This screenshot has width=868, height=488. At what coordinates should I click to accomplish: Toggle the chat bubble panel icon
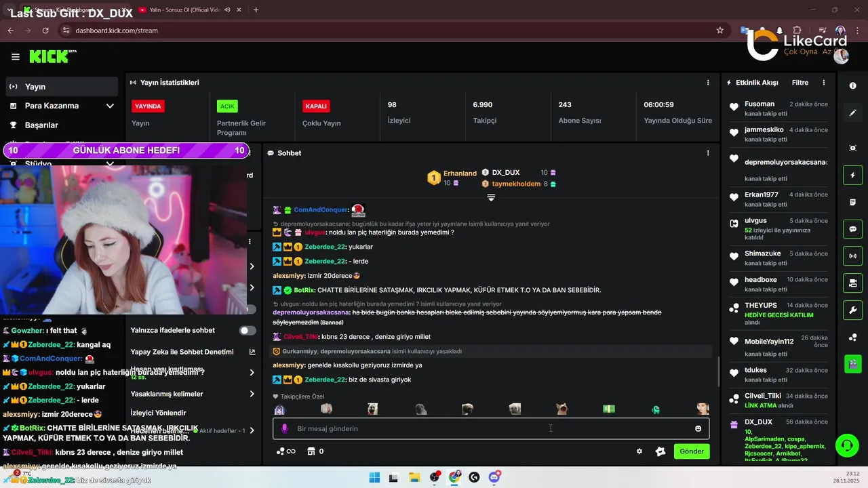(852, 229)
